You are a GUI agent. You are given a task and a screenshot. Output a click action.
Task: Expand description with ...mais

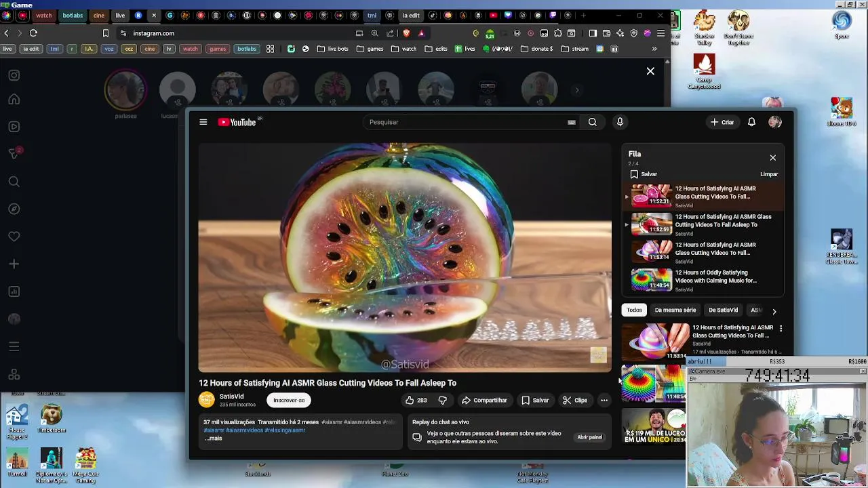pyautogui.click(x=213, y=438)
